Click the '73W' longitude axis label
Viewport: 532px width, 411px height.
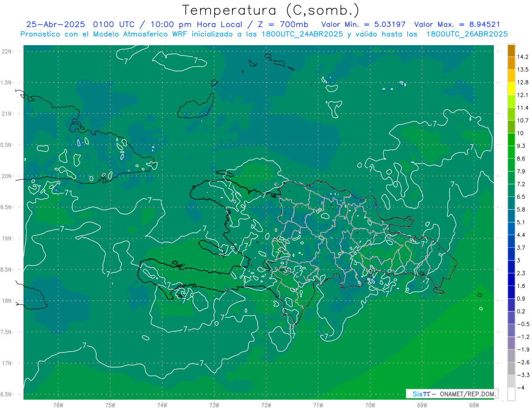pyautogui.click(x=214, y=405)
